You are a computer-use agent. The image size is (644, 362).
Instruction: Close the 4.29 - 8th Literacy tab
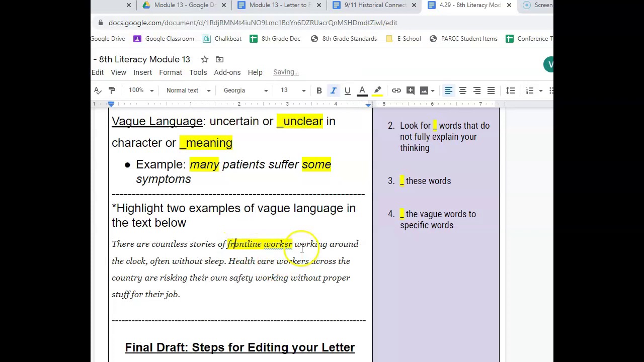click(509, 5)
